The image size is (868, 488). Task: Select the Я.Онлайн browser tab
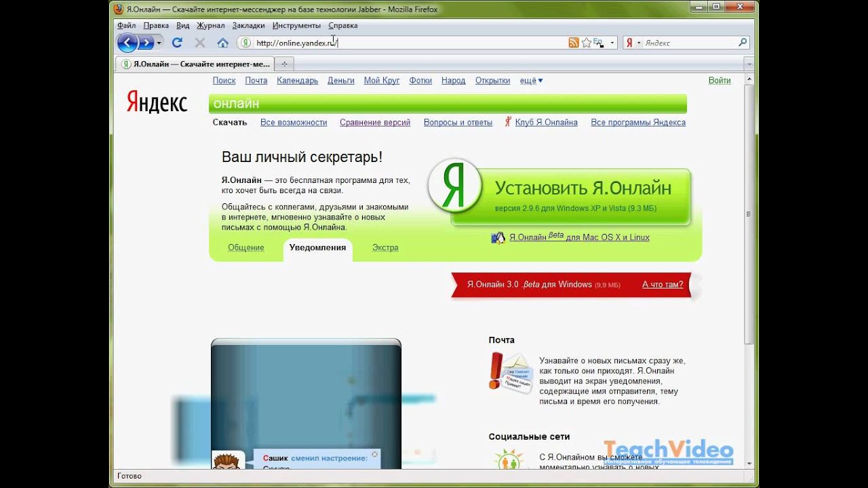click(195, 64)
